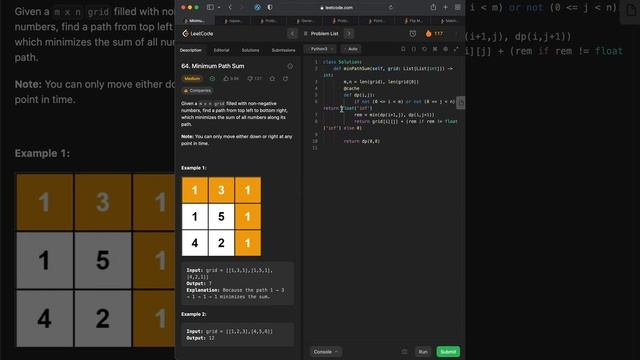Click the green Submit button
This screenshot has width=640, height=360.
coord(448,351)
